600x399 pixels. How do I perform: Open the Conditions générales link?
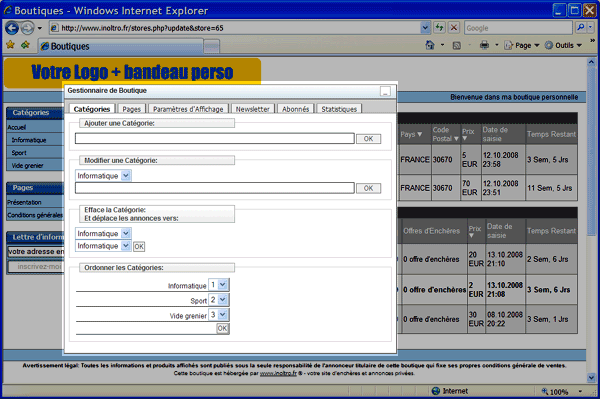coord(35,215)
